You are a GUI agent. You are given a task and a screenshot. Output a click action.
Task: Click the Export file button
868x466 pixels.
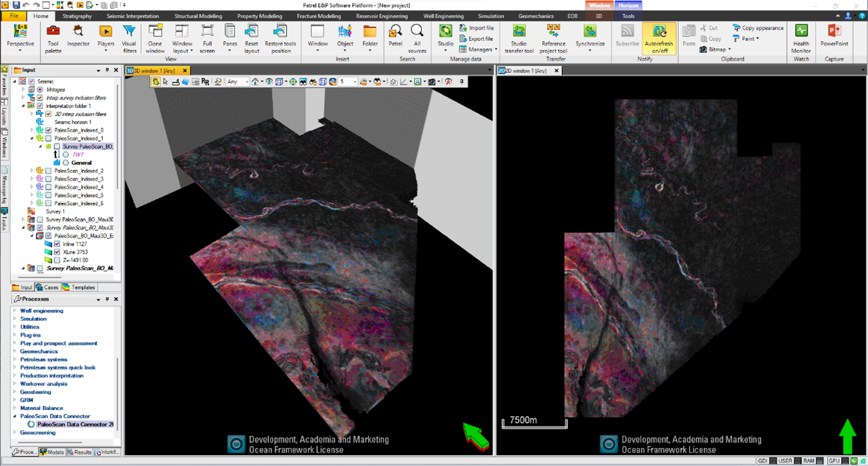tap(476, 39)
